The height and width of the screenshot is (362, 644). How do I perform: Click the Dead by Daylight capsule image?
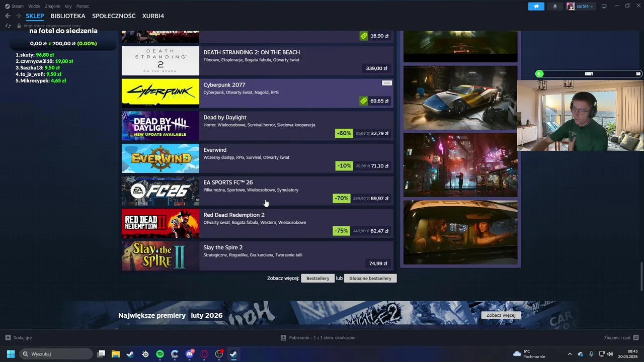pyautogui.click(x=160, y=126)
